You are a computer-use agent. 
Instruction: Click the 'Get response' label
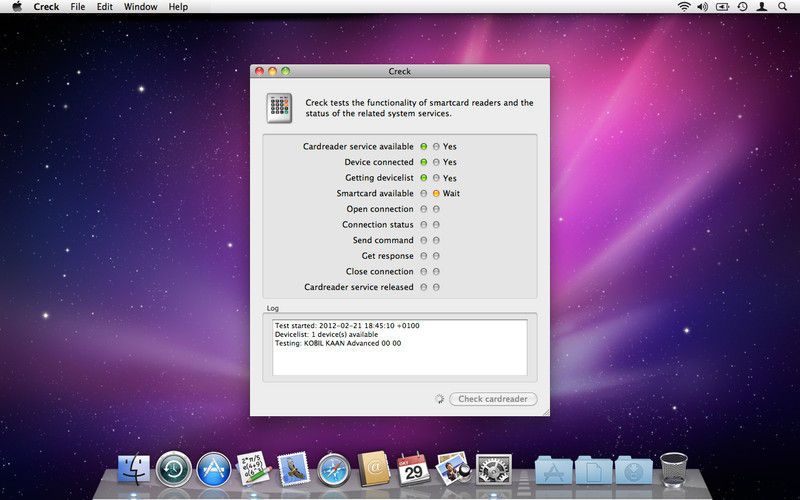(x=388, y=256)
